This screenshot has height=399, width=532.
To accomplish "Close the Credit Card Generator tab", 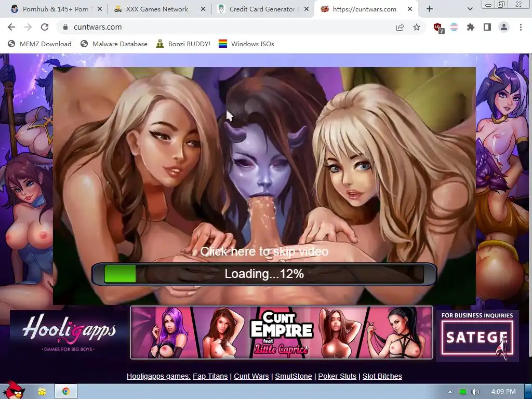I will [307, 9].
